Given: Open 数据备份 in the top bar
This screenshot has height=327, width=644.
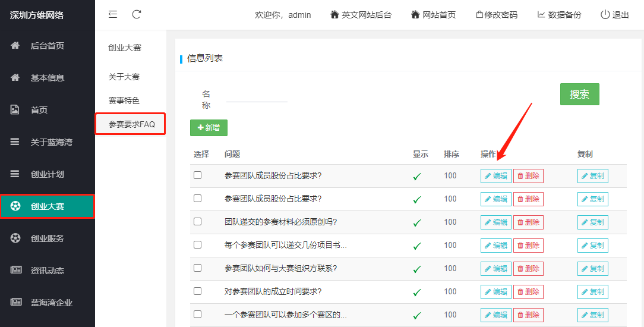Looking at the screenshot, I should (x=559, y=15).
